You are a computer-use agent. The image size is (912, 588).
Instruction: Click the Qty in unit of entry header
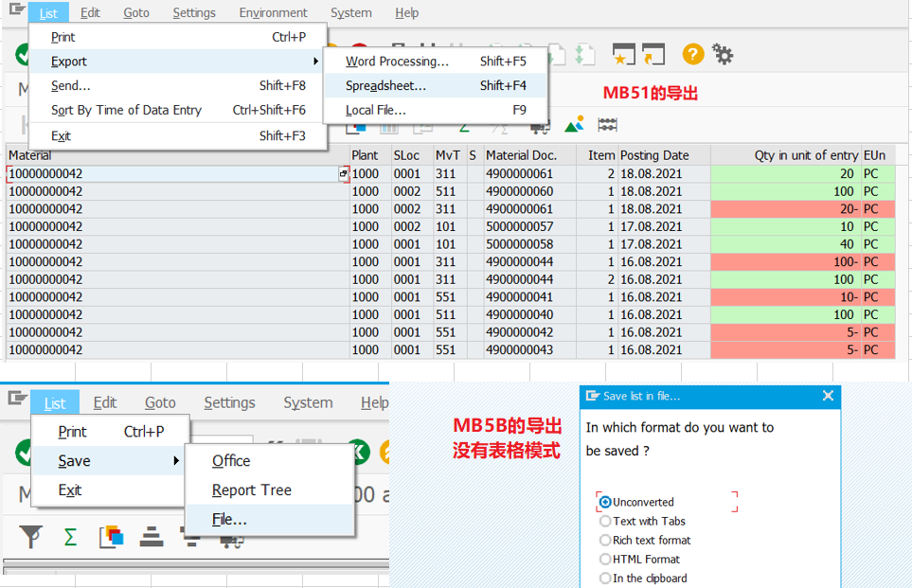785,155
